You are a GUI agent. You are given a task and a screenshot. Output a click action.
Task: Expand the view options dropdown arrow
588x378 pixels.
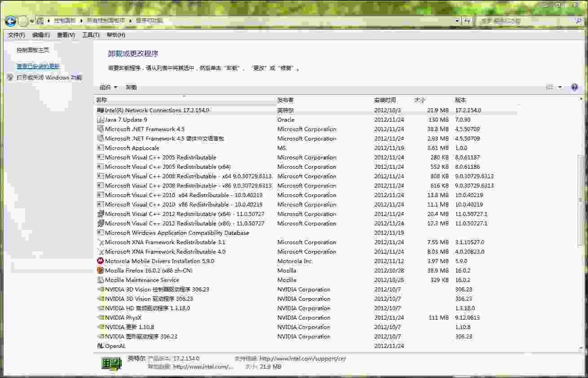[x=560, y=87]
